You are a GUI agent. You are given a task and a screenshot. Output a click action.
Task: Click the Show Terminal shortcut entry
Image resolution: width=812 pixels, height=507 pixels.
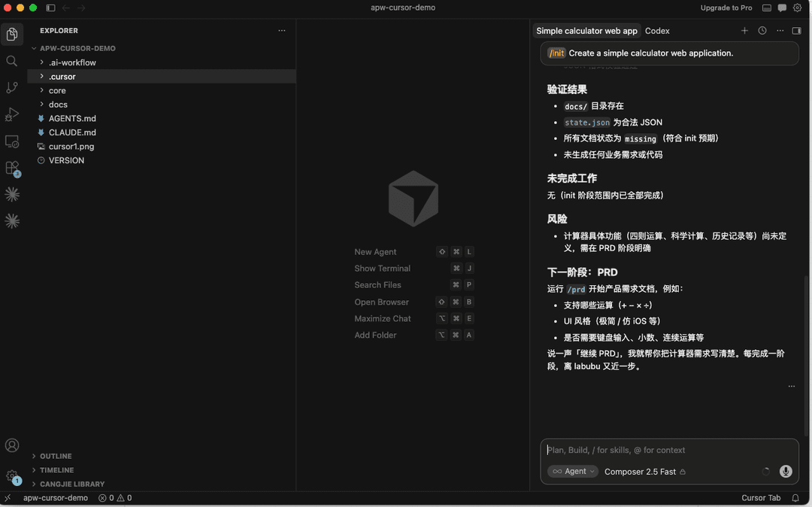coord(414,269)
